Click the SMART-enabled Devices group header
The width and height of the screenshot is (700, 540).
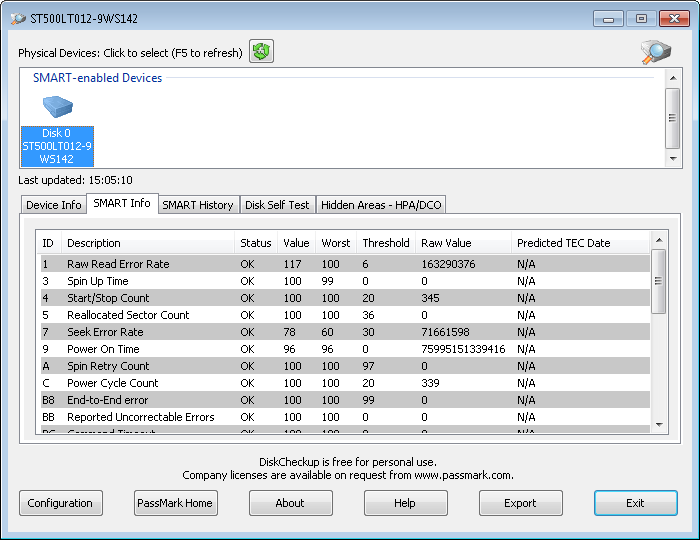click(x=97, y=78)
